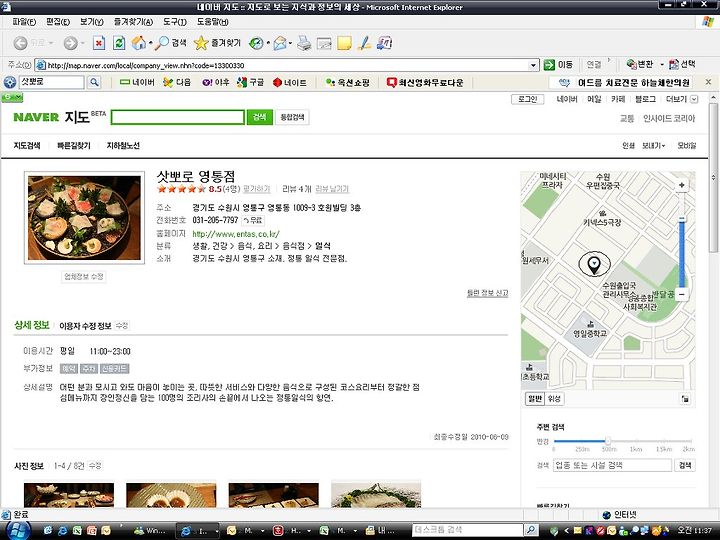Click the 리뷰 남기기 link
Screen dimensions: 720x540
[x=332, y=189]
